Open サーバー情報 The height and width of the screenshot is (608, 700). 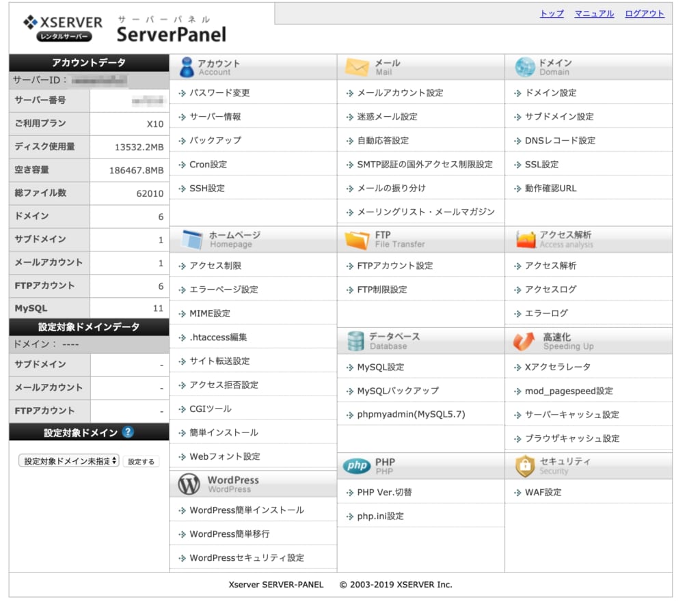pyautogui.click(x=215, y=117)
